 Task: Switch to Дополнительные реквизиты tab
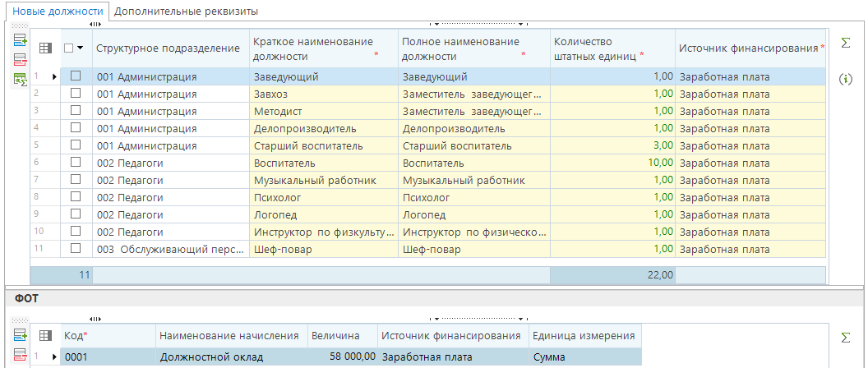(186, 11)
